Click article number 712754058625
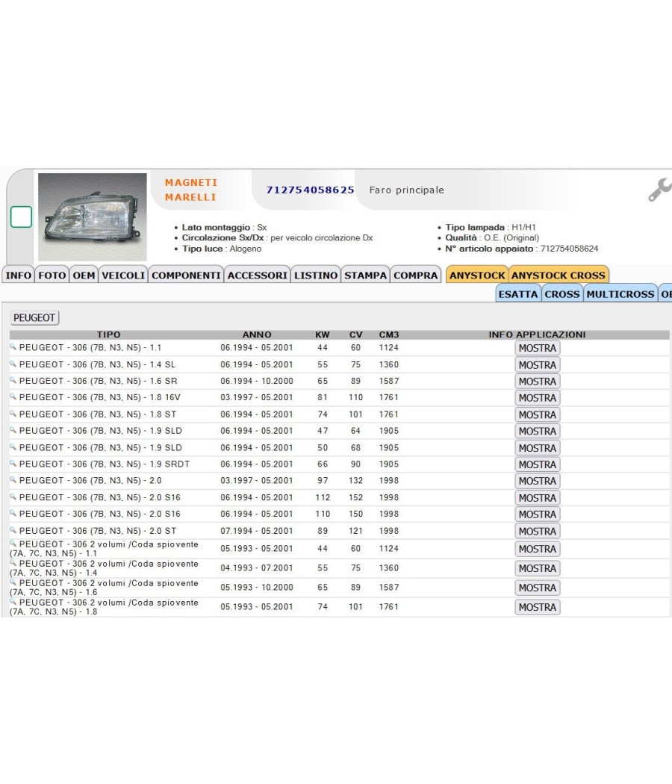 (x=310, y=190)
